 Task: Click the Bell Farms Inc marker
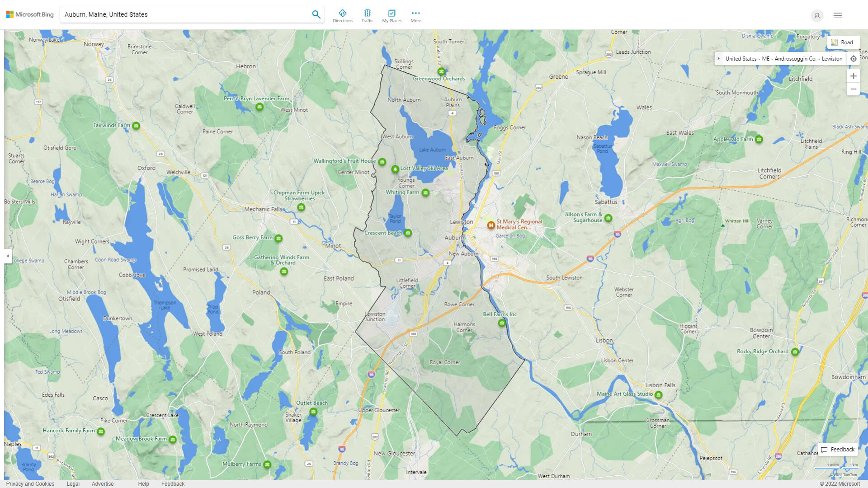pyautogui.click(x=502, y=323)
